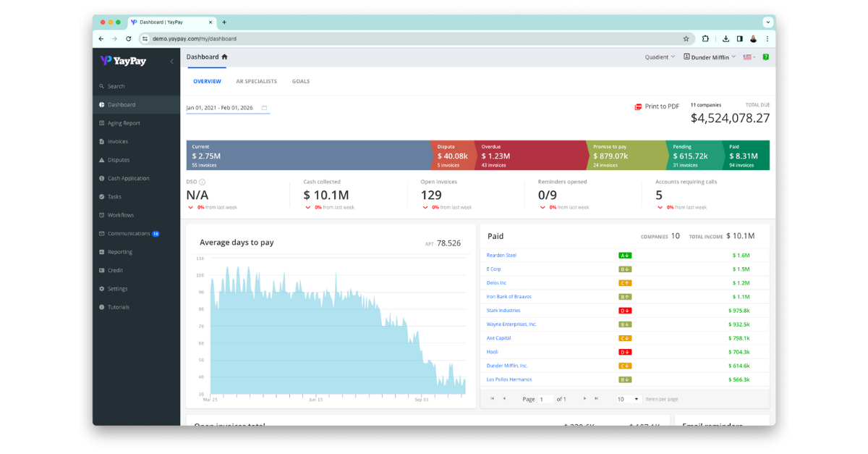868x454 pixels.
Task: Open Rearden Steel company link
Action: (x=501, y=255)
